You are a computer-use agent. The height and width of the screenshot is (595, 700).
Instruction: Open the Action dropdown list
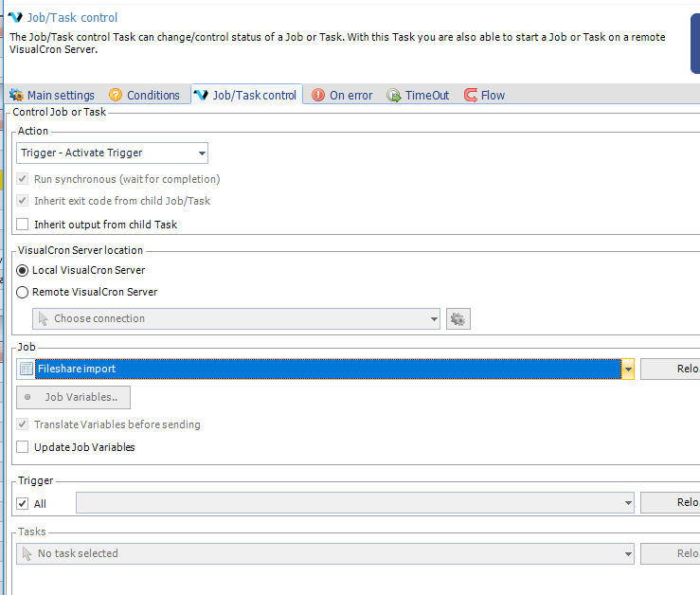coord(202,153)
